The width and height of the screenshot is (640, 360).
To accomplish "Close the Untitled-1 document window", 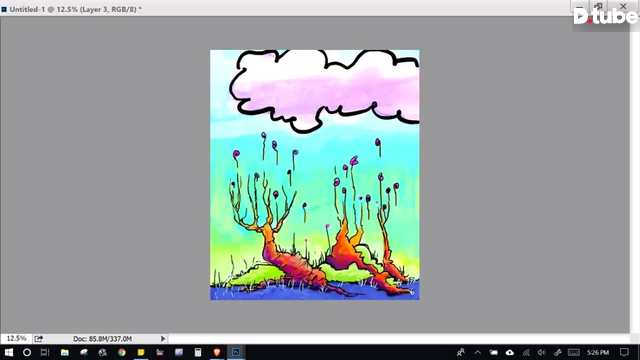I will [x=623, y=6].
